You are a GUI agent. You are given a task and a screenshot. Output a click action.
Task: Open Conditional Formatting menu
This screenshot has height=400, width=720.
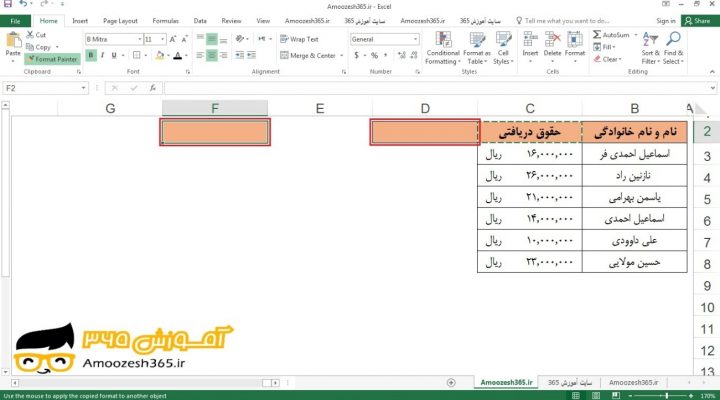point(443,48)
